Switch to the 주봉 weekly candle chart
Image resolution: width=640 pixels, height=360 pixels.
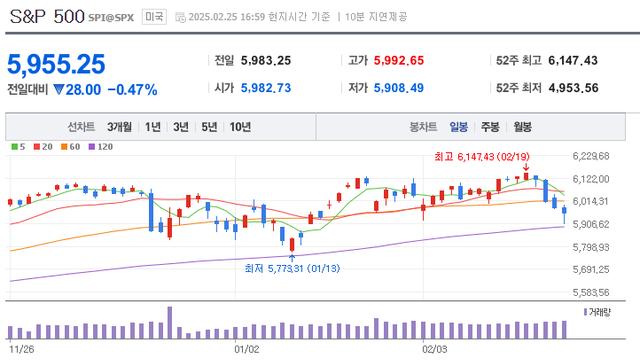(490, 127)
